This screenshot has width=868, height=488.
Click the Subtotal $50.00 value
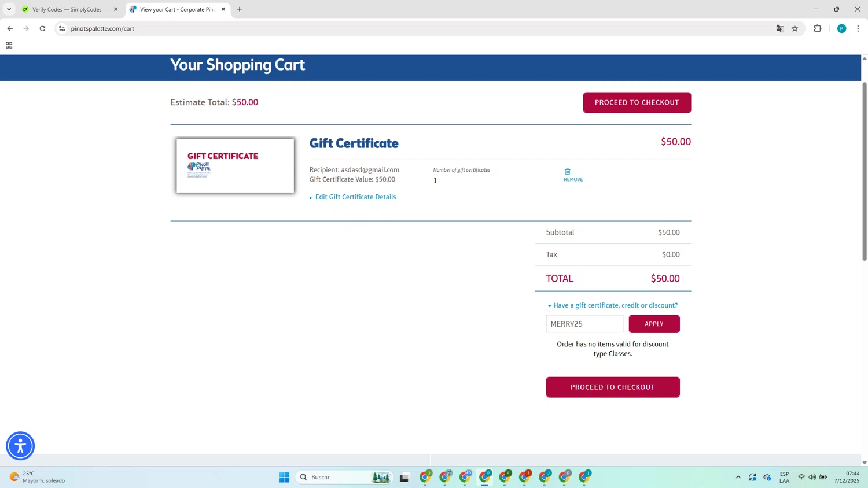669,232
